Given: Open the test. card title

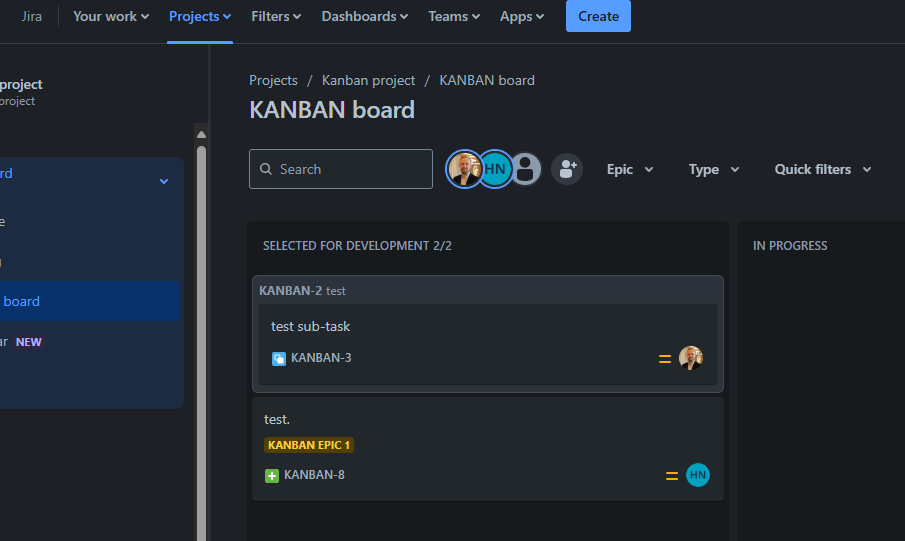Looking at the screenshot, I should (276, 419).
